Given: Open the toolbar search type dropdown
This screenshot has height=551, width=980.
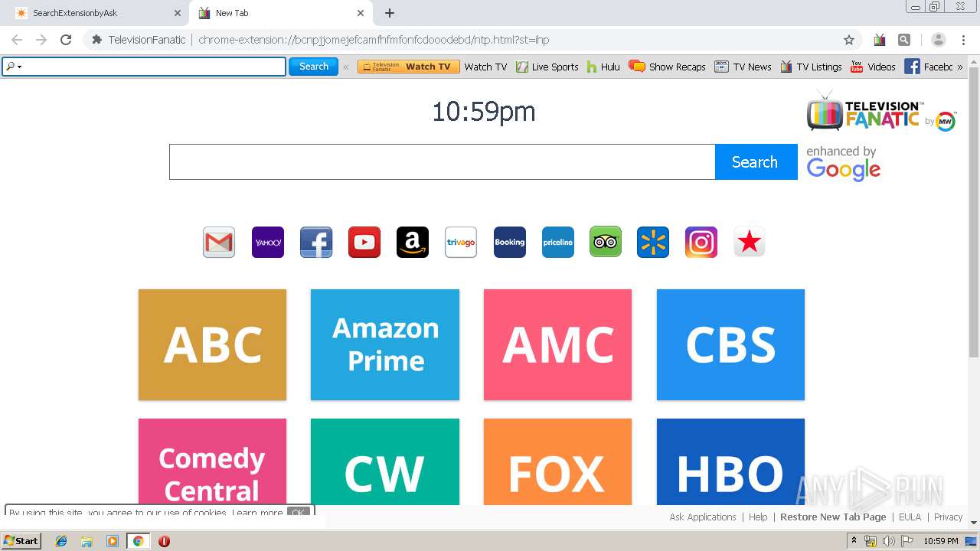Looking at the screenshot, I should coord(14,67).
